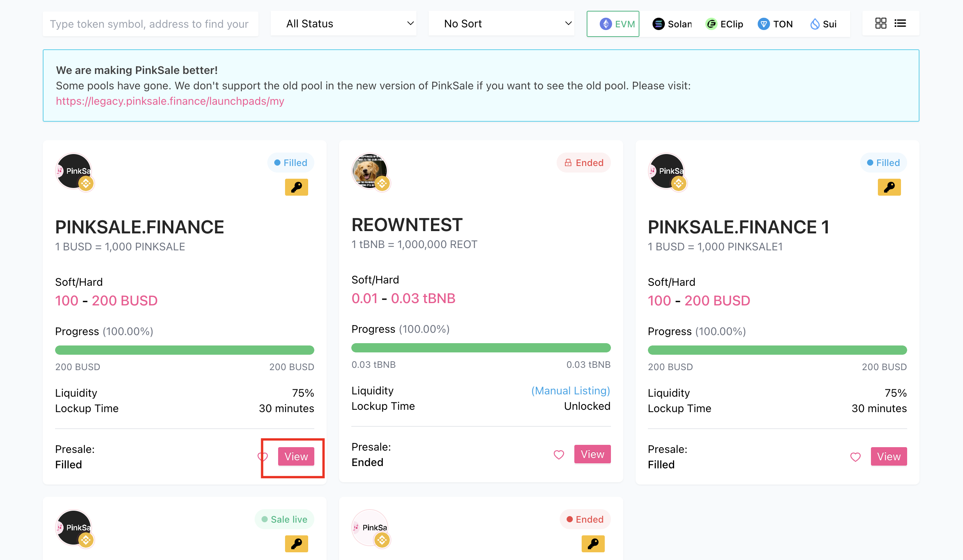Click the PINKSALE.FINANCE 1 title
This screenshot has width=963, height=560.
tap(738, 227)
